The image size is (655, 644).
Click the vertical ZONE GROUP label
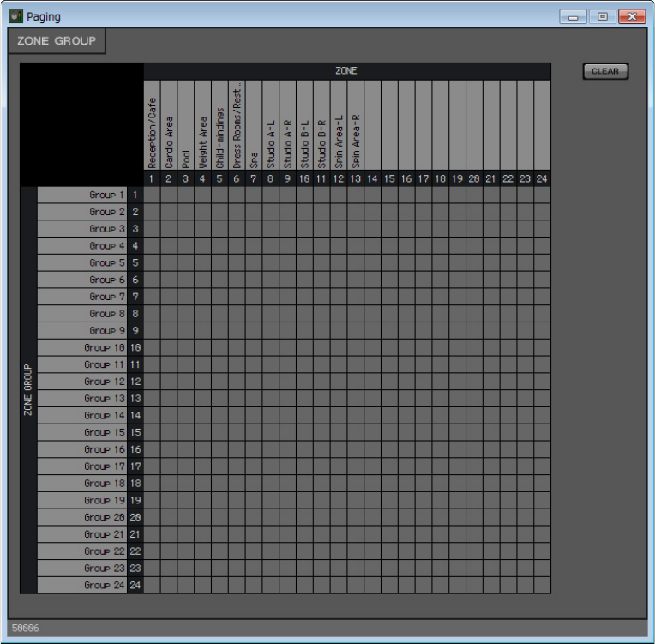click(28, 390)
